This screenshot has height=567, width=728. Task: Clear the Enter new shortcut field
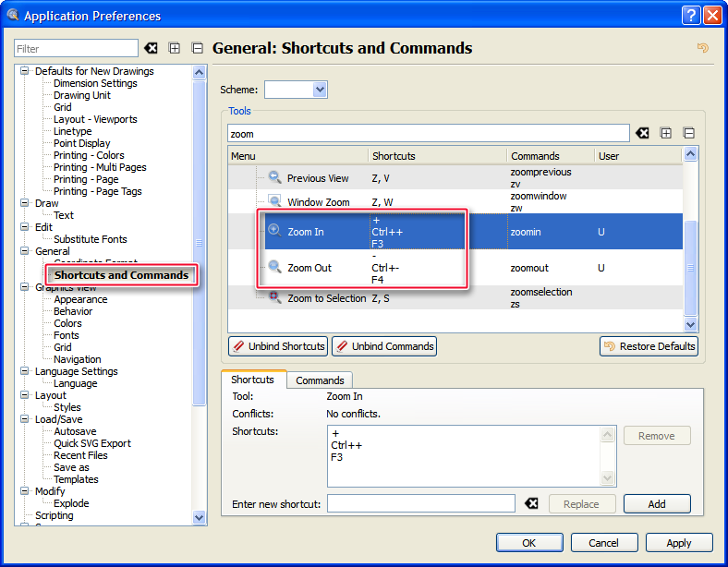pyautogui.click(x=531, y=503)
